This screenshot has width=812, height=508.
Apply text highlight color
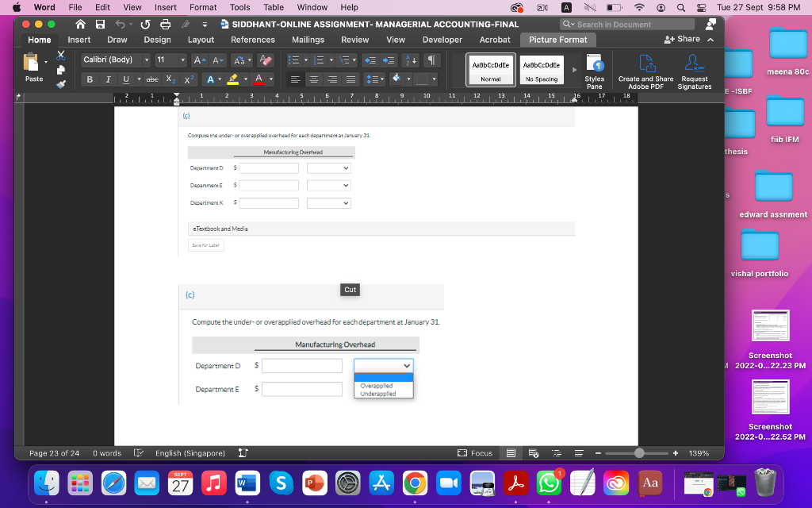coord(234,79)
